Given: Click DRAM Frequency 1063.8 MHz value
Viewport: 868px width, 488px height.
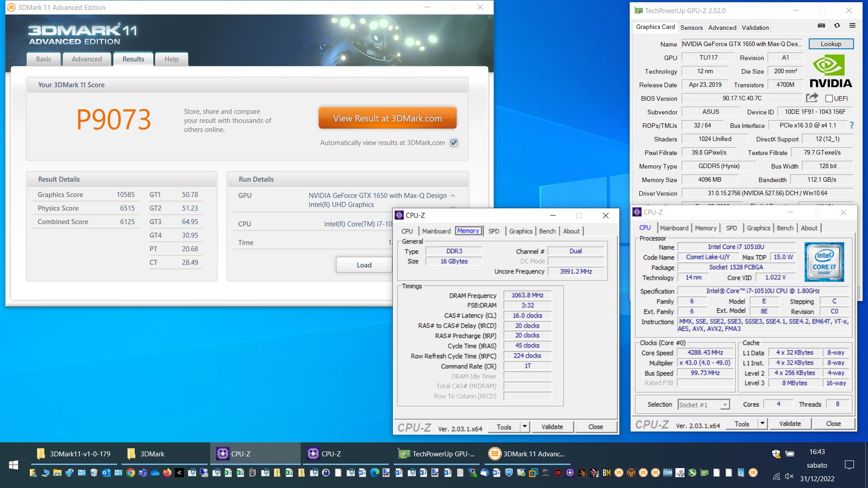Looking at the screenshot, I should click(527, 295).
